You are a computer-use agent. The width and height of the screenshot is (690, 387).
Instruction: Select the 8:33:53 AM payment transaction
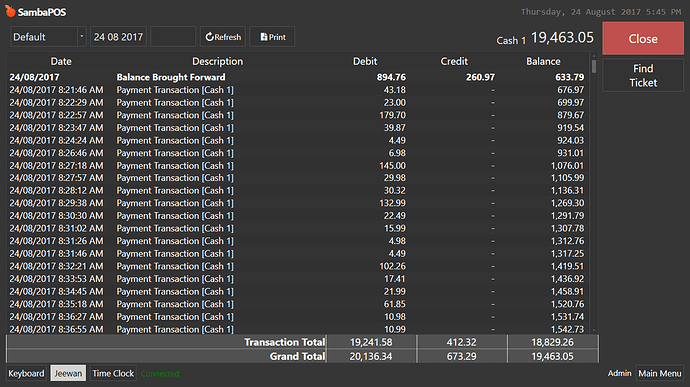(x=297, y=279)
